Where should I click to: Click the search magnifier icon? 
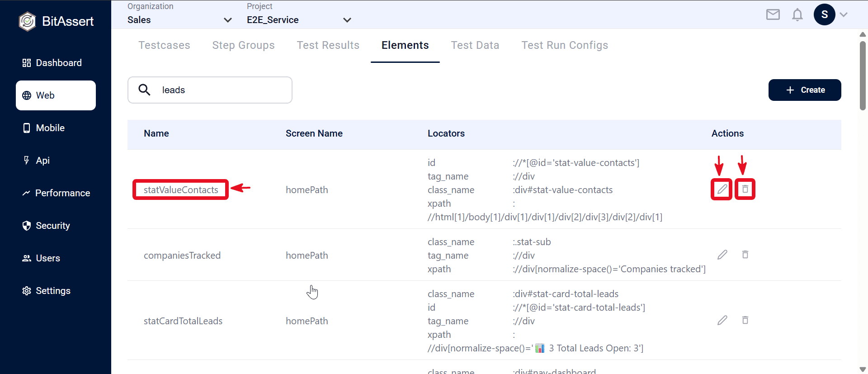click(x=144, y=90)
